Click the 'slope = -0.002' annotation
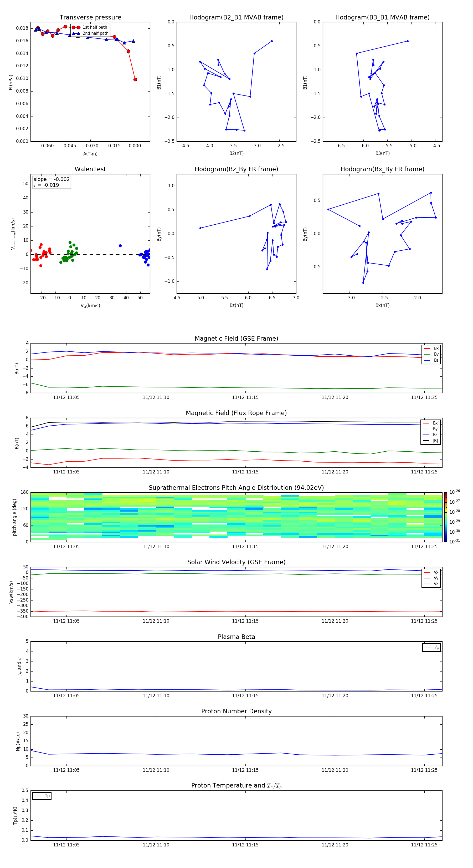 tap(52, 179)
